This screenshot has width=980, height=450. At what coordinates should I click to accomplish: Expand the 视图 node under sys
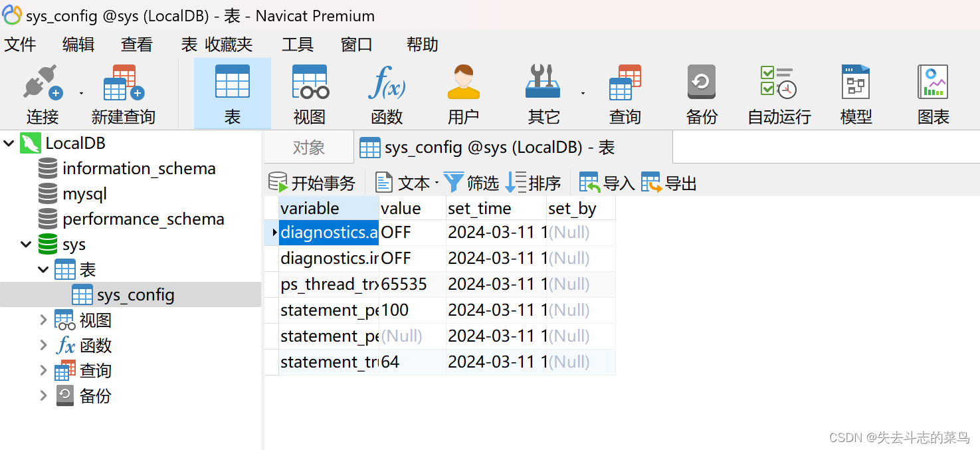click(x=43, y=320)
